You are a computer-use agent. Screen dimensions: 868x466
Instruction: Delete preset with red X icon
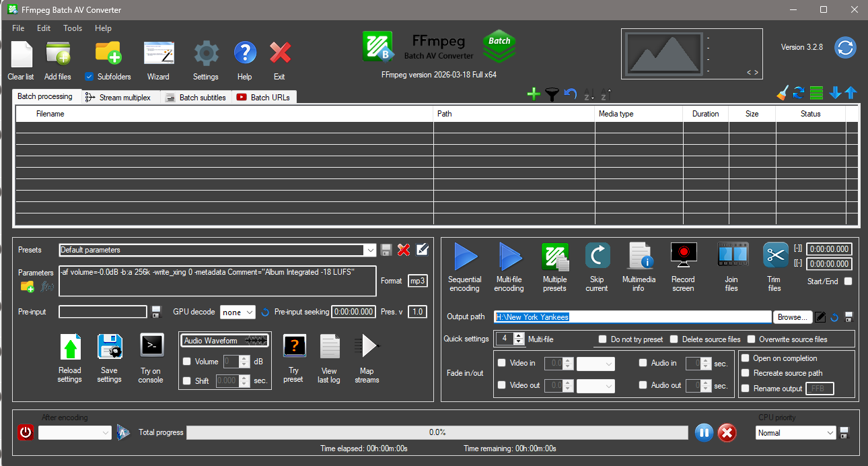404,250
